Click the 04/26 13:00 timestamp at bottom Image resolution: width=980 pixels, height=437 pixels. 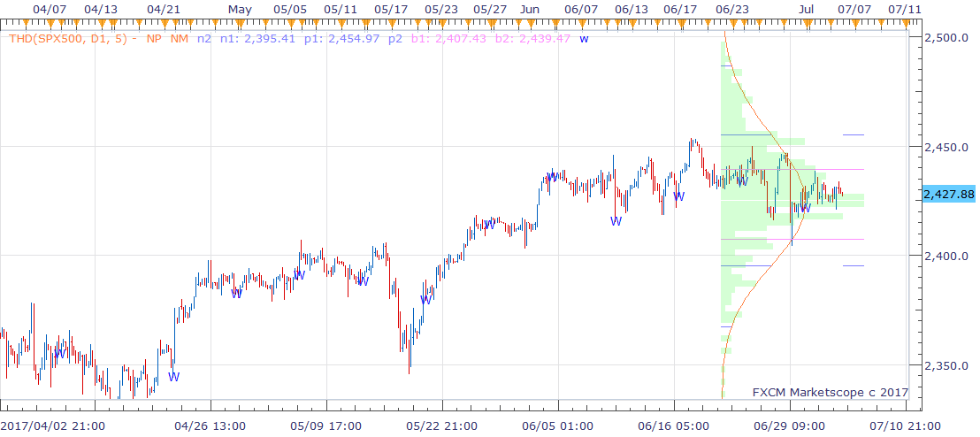[x=210, y=425]
